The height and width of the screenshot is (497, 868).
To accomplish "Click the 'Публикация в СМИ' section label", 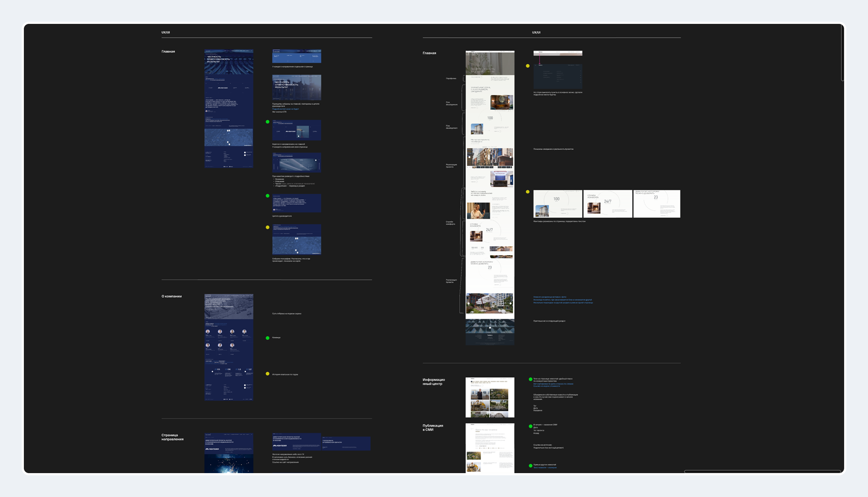I will (x=433, y=428).
